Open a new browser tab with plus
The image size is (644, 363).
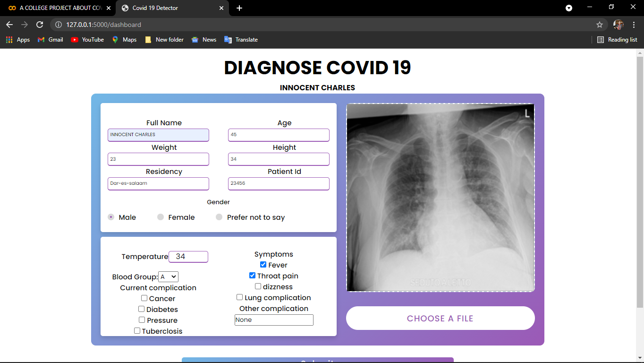[x=239, y=8]
